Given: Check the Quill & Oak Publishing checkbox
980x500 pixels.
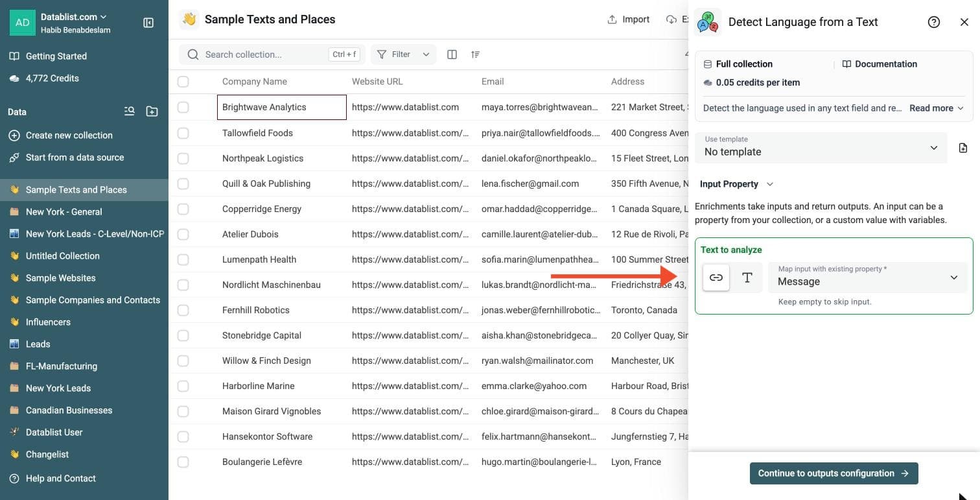Looking at the screenshot, I should 183,184.
